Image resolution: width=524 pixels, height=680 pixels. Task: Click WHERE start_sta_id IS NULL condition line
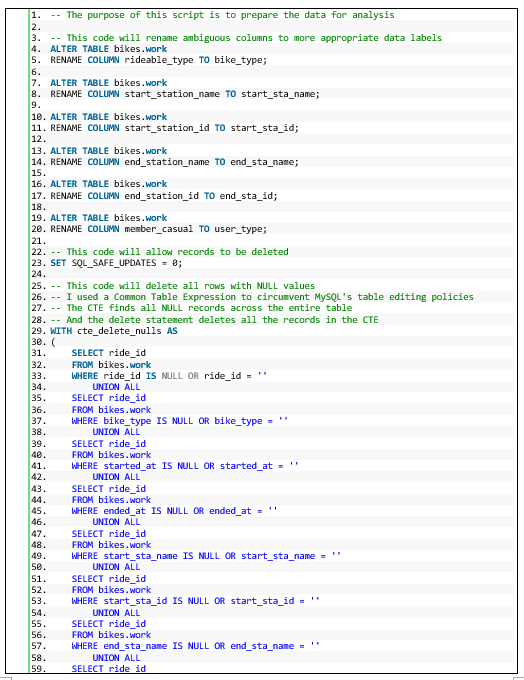coord(196,601)
